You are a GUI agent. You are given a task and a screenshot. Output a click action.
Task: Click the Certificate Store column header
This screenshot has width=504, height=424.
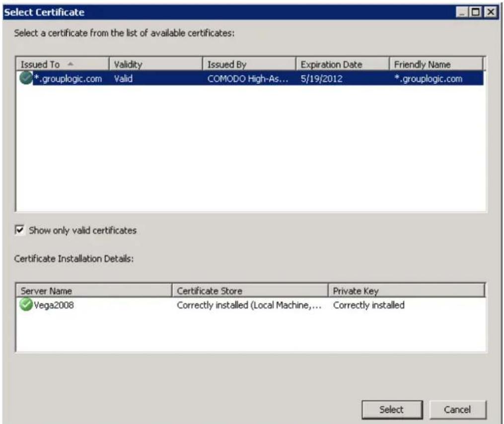click(x=250, y=290)
